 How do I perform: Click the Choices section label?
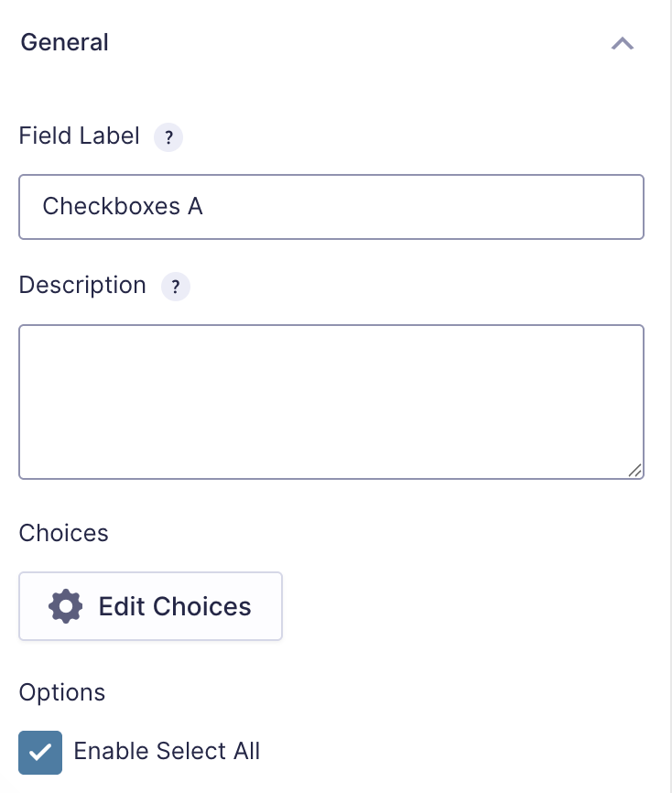point(64,533)
